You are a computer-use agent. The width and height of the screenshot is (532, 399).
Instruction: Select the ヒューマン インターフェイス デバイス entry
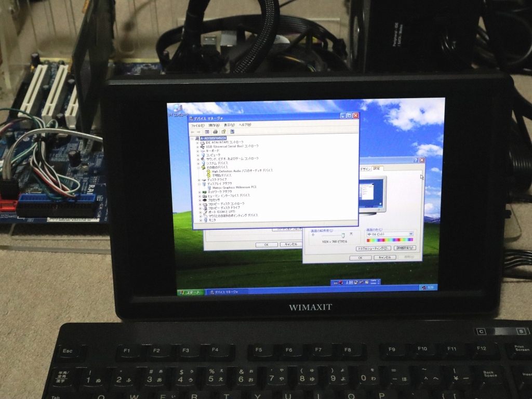[229, 196]
